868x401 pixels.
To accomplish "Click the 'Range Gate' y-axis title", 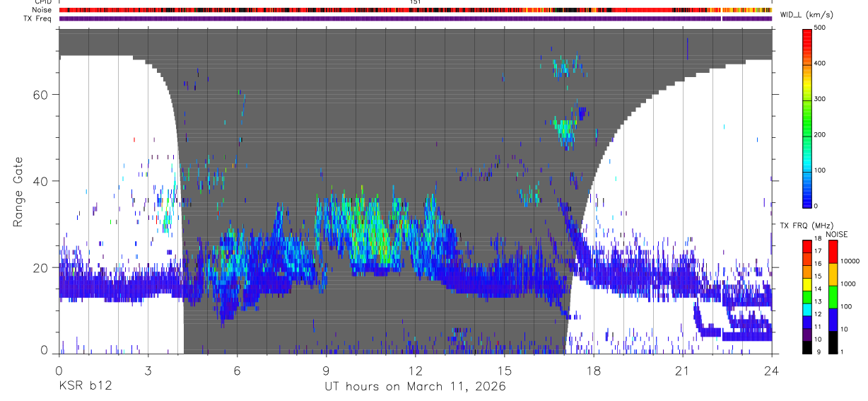I will [18, 191].
